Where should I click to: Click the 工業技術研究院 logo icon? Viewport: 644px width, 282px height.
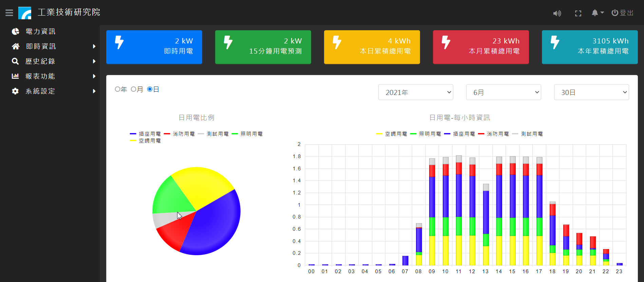coord(25,13)
